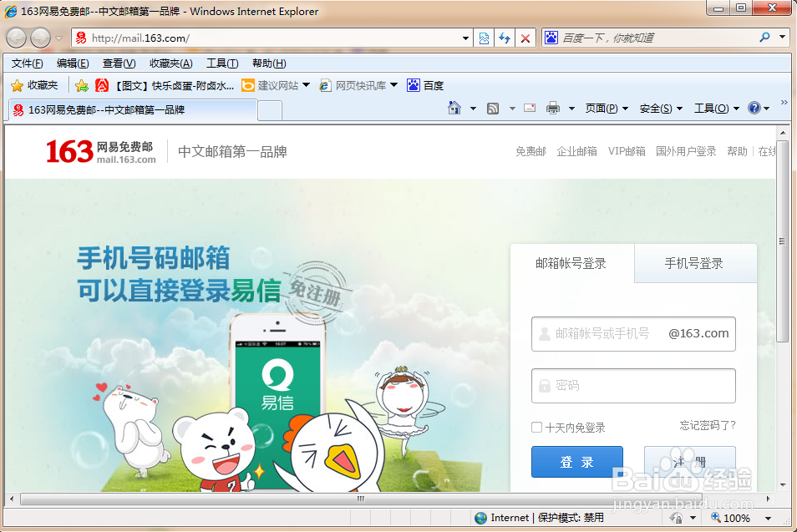Click the VIP邮箱 header link
This screenshot has width=797, height=532.
(x=627, y=151)
